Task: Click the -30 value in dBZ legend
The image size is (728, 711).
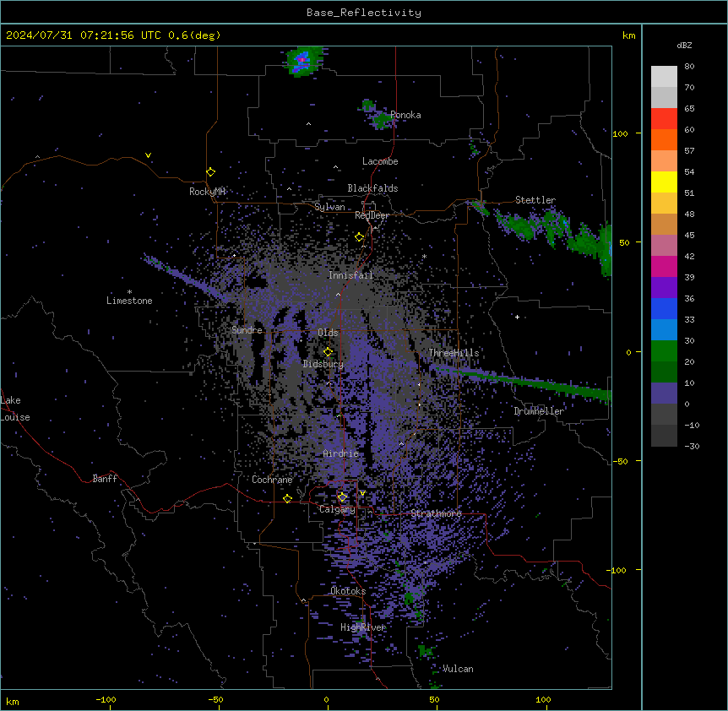Action: coord(692,447)
